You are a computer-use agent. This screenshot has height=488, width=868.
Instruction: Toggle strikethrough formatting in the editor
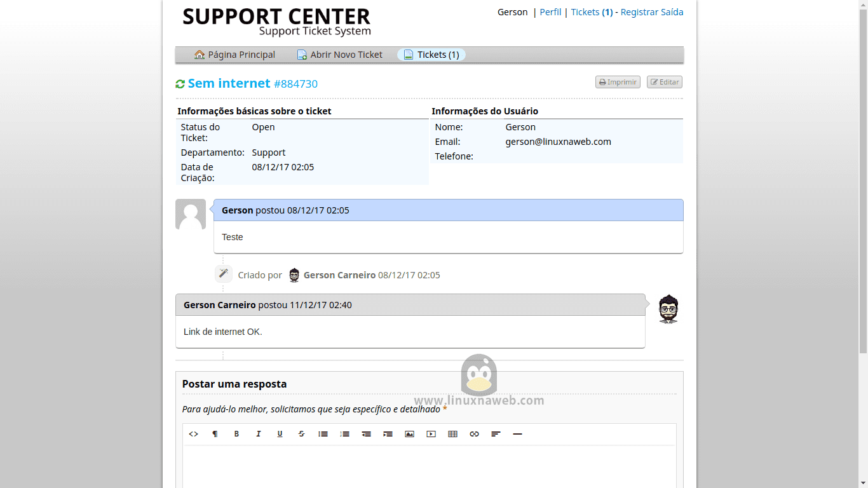(x=301, y=434)
